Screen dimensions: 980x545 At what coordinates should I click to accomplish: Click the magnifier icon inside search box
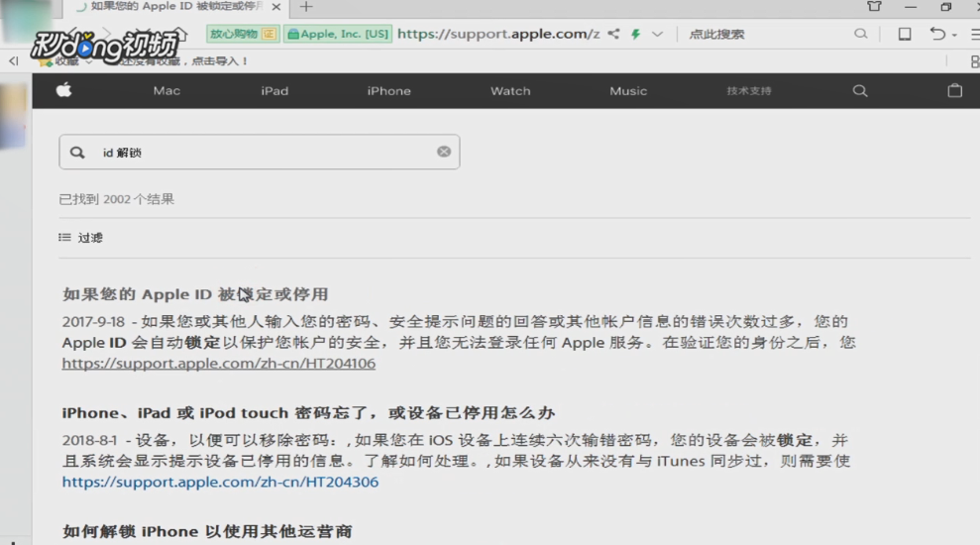point(77,153)
